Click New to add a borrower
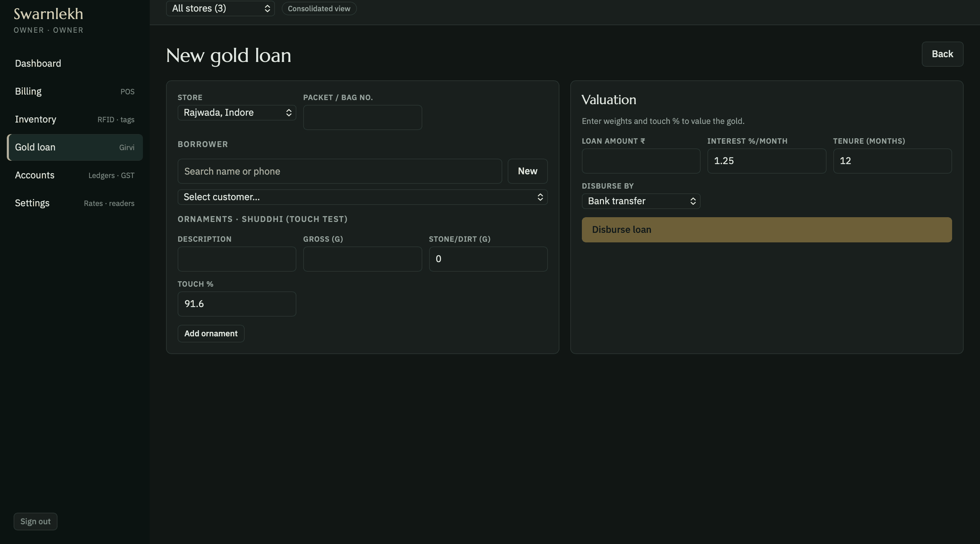The width and height of the screenshot is (980, 544). pyautogui.click(x=528, y=171)
